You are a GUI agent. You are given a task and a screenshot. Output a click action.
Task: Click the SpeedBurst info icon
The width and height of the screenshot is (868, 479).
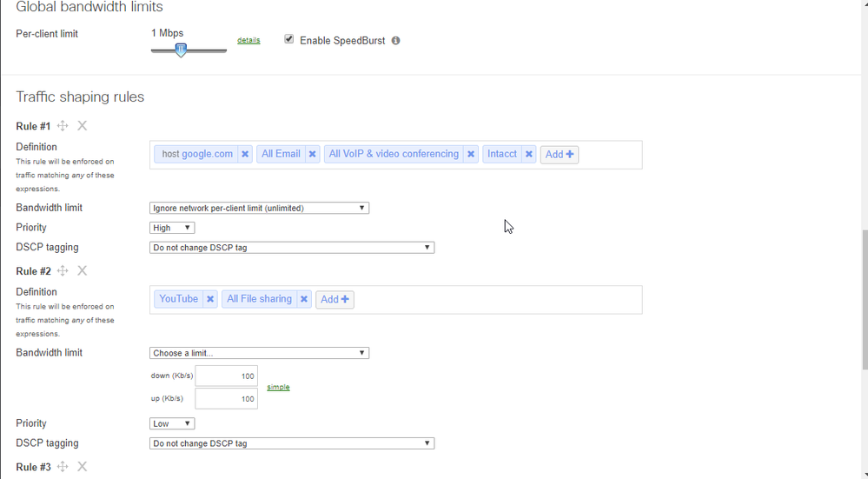[x=395, y=41]
